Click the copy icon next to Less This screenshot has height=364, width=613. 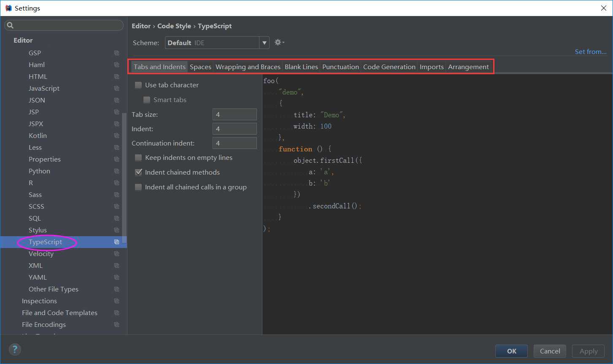point(116,148)
